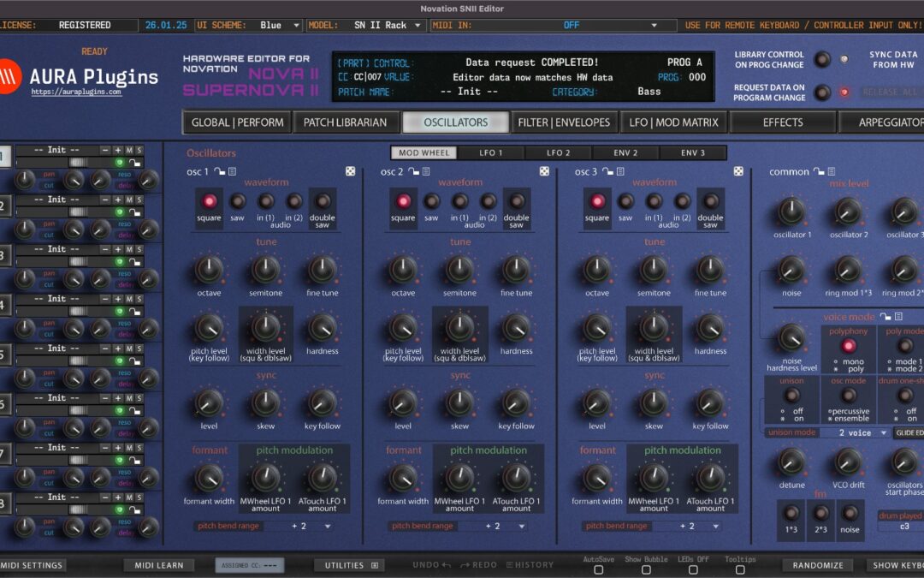Click the Undo arrow icon
924x578 pixels.
click(x=446, y=565)
